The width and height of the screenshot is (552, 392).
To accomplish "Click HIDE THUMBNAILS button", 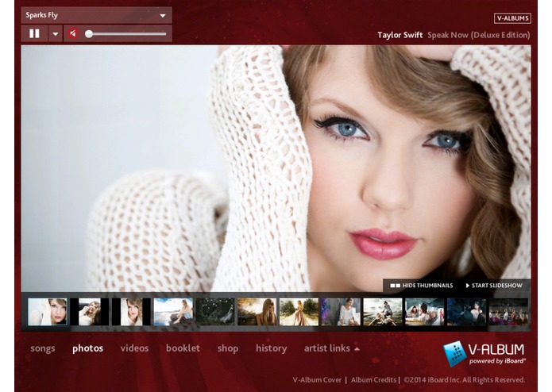I will point(422,286).
